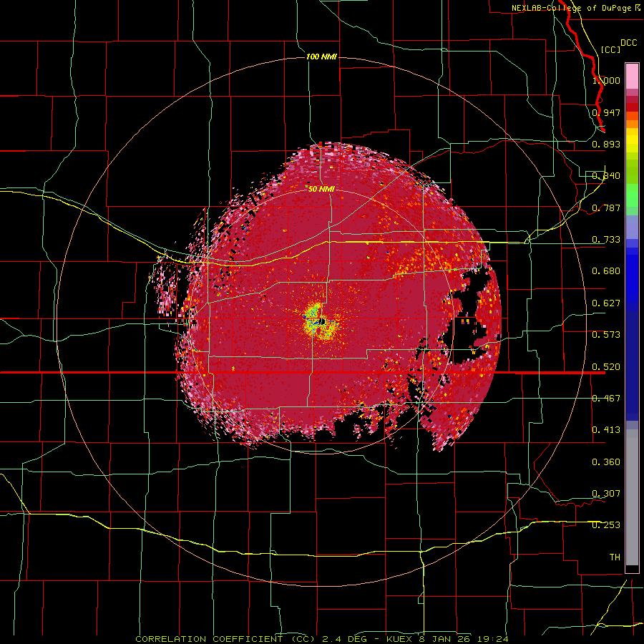
Task: Click the NEXLAB-College of DuPage header text
Action: (x=571, y=8)
